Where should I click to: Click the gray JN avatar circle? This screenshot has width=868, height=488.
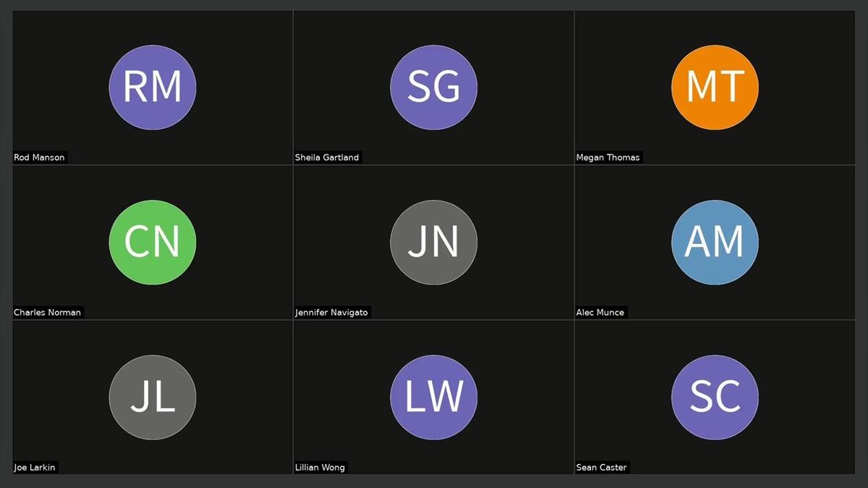[433, 243]
